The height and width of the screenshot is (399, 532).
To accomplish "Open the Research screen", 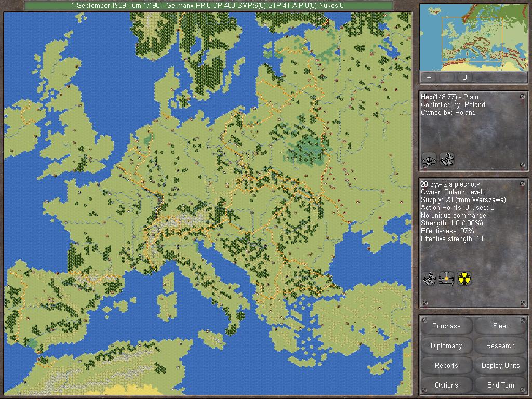I will 500,346.
